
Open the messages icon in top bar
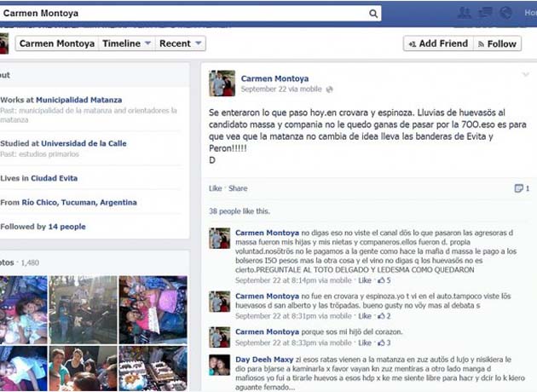[x=486, y=13]
